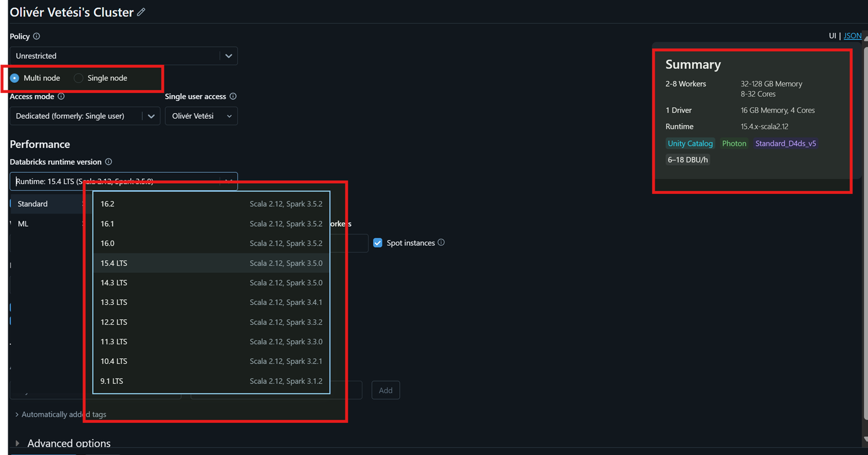
Task: Click the 32-128 GB Memory value
Action: click(771, 84)
